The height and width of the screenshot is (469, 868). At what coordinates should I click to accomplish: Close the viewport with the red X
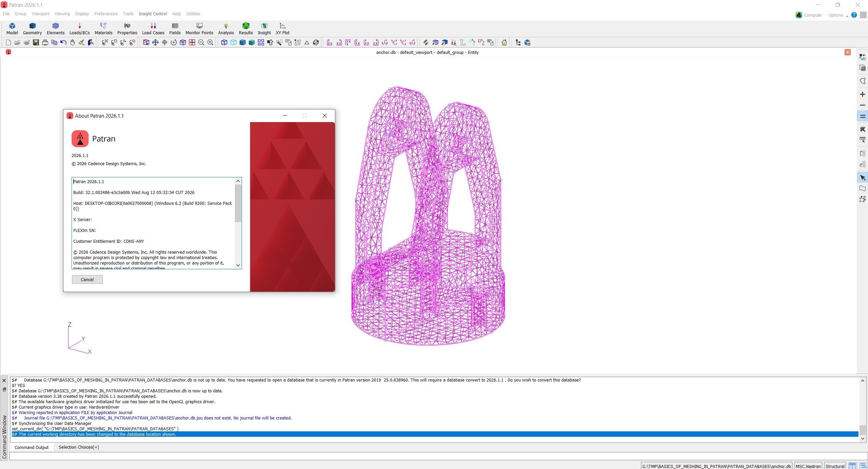(x=848, y=52)
